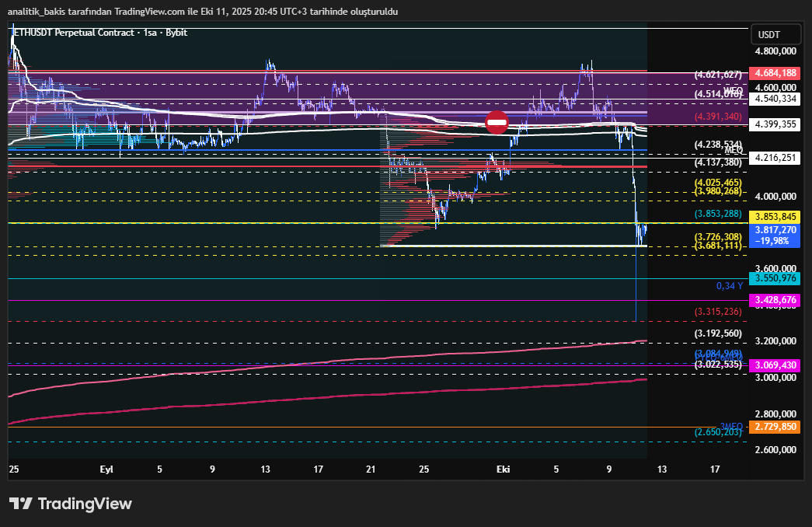Toggle the white level marker 4.540,334
The image size is (812, 527).
[x=774, y=99]
